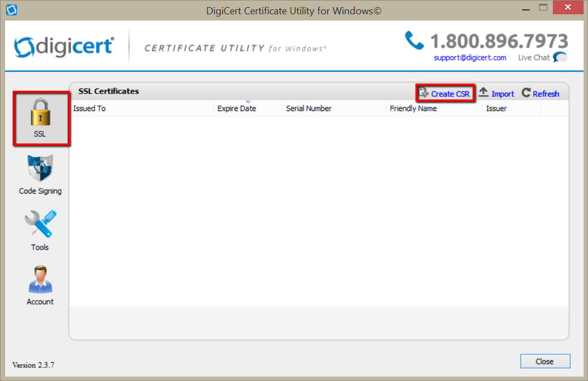588x381 pixels.
Task: Click the DigiCert logo in the banner
Action: (64, 47)
